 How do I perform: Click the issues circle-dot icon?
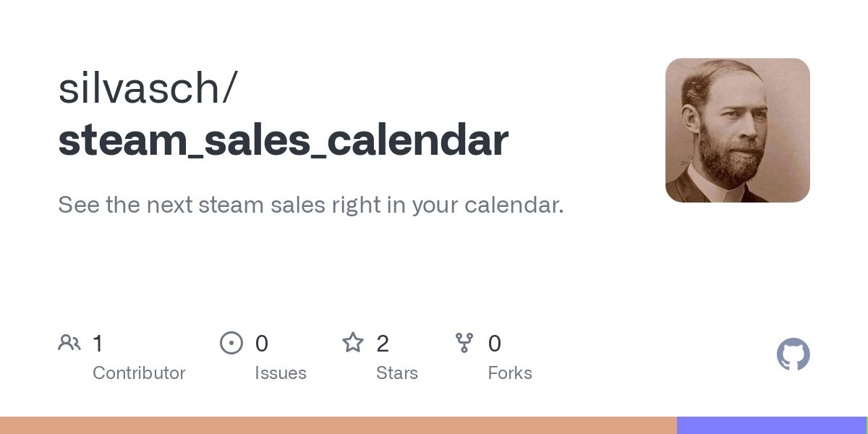coord(231,343)
